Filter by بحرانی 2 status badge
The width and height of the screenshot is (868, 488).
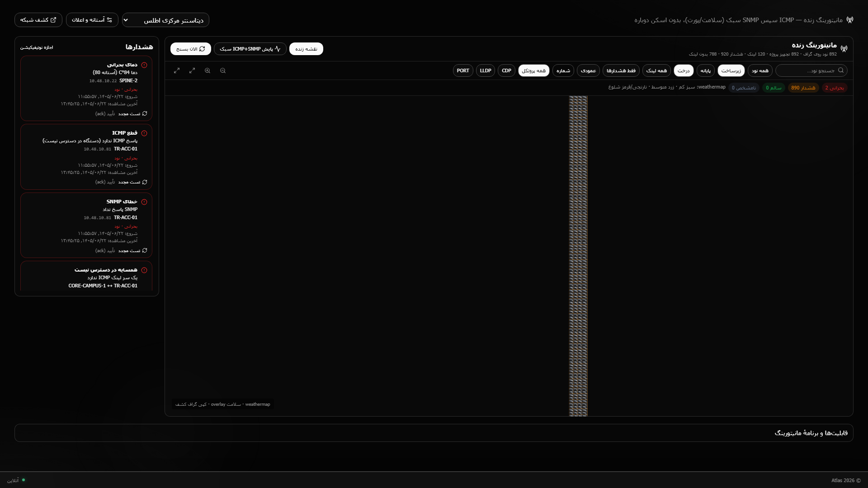(835, 88)
